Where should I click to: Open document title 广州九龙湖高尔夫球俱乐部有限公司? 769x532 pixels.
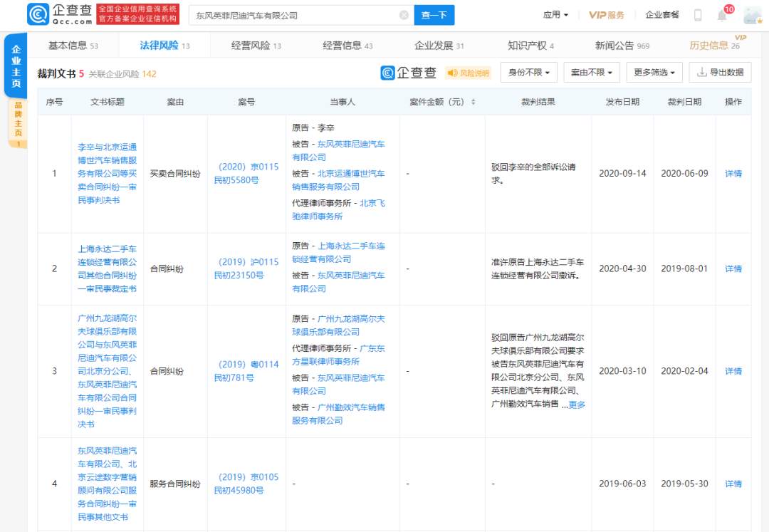point(107,371)
